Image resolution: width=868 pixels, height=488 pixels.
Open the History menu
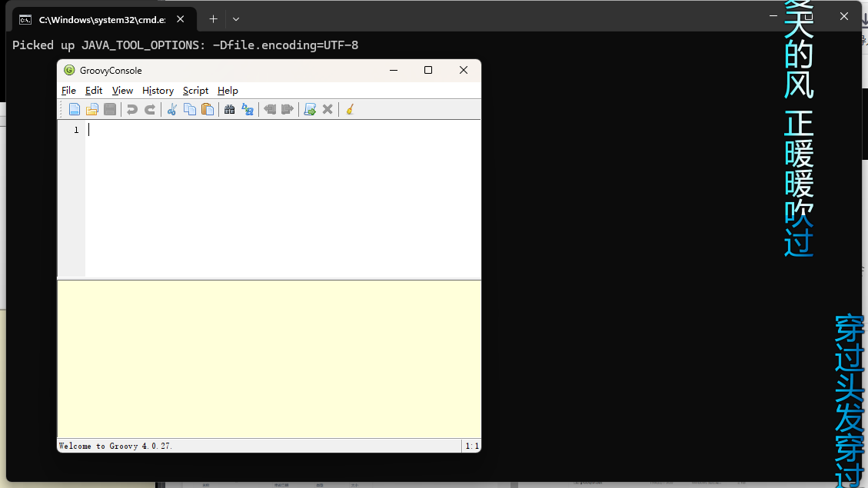[x=158, y=91]
